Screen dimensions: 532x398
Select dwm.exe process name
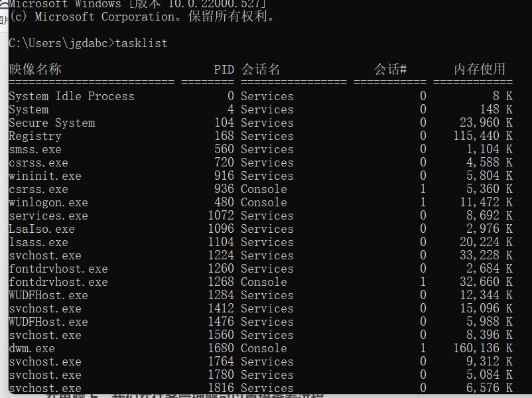coord(32,348)
